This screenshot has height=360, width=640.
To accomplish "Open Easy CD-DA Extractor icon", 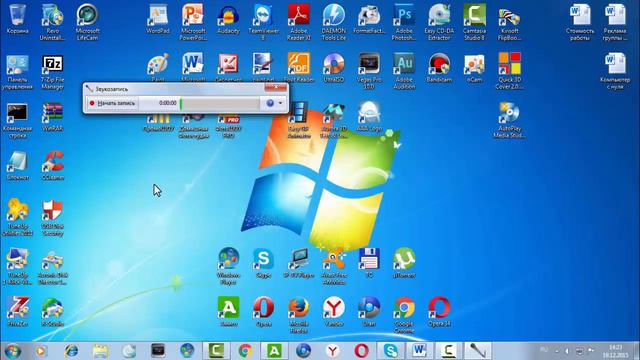I will click(439, 22).
